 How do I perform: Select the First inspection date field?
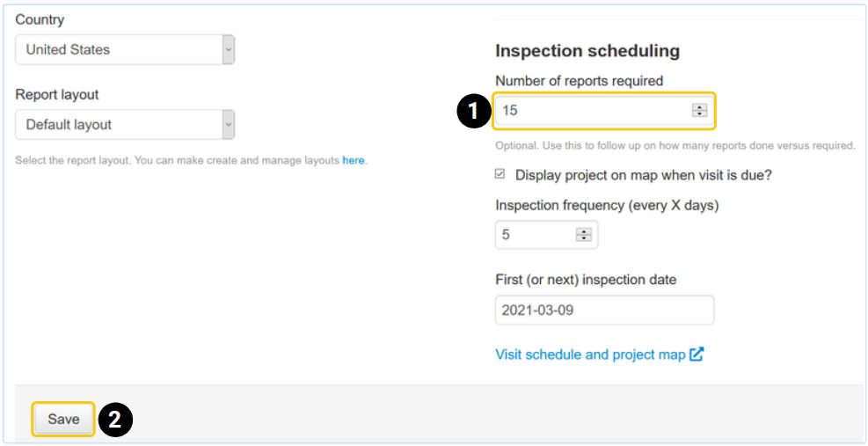tap(604, 311)
